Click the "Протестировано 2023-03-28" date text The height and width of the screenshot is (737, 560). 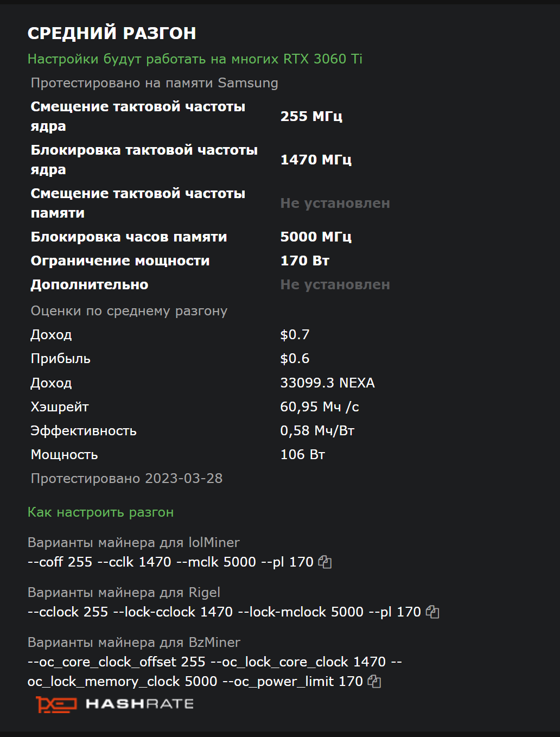(x=126, y=479)
